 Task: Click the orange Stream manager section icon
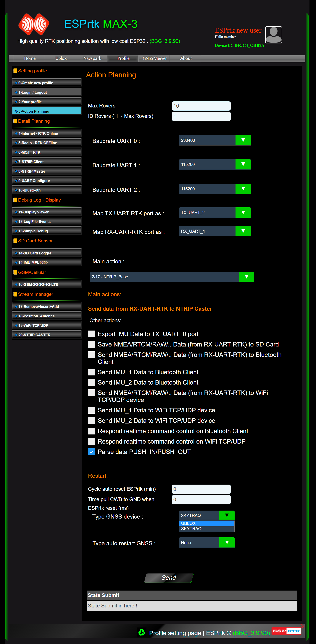(15, 294)
